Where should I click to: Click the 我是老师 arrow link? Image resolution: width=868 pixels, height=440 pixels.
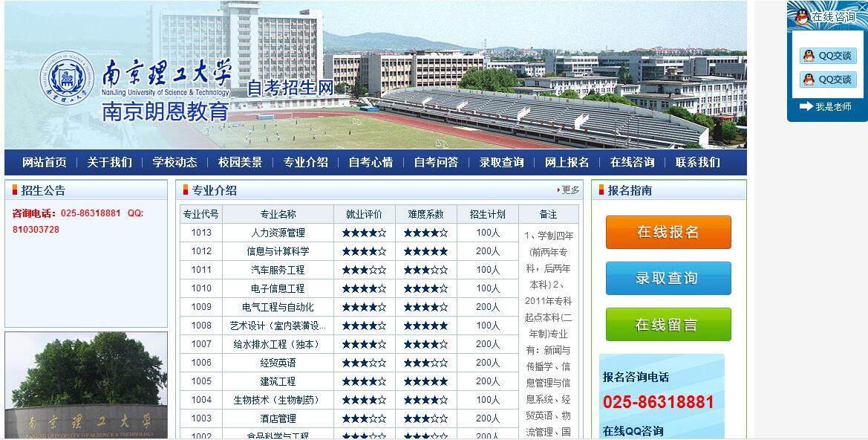click(x=826, y=106)
